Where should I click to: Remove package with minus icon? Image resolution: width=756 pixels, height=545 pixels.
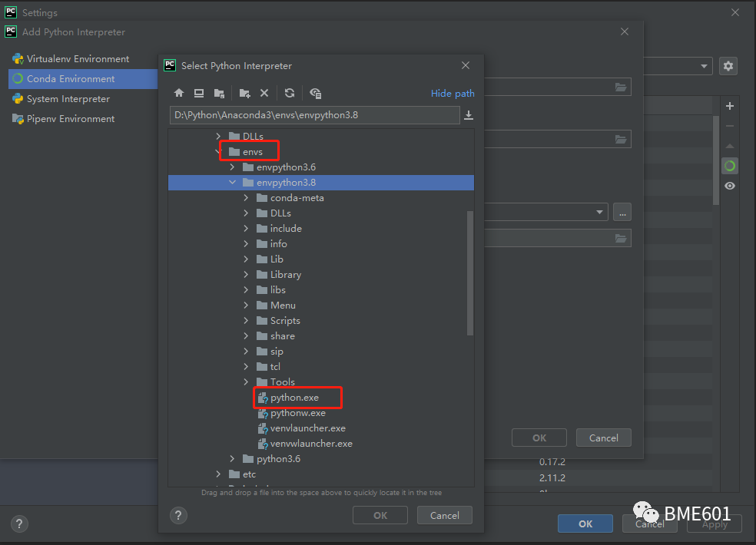pos(730,126)
